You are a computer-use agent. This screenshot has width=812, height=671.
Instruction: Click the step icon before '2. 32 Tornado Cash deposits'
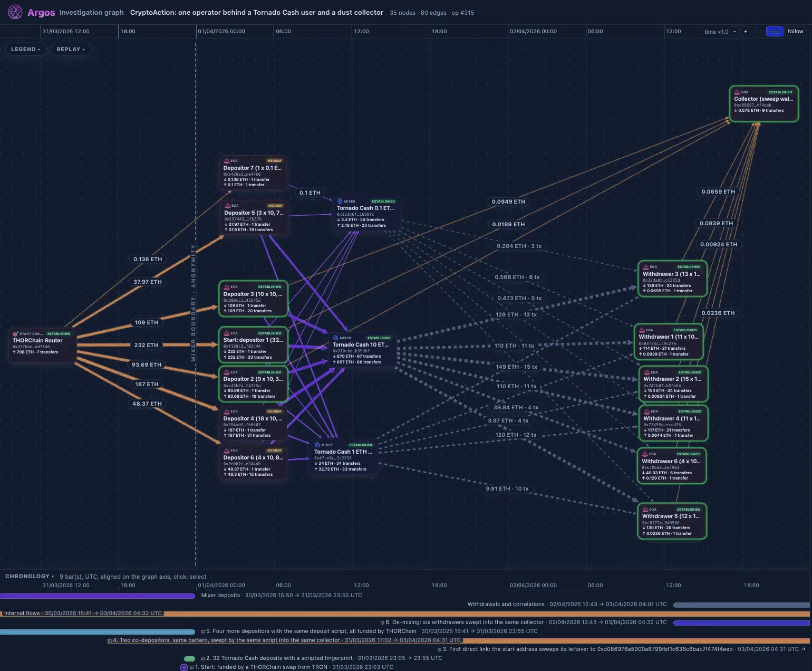tap(203, 658)
